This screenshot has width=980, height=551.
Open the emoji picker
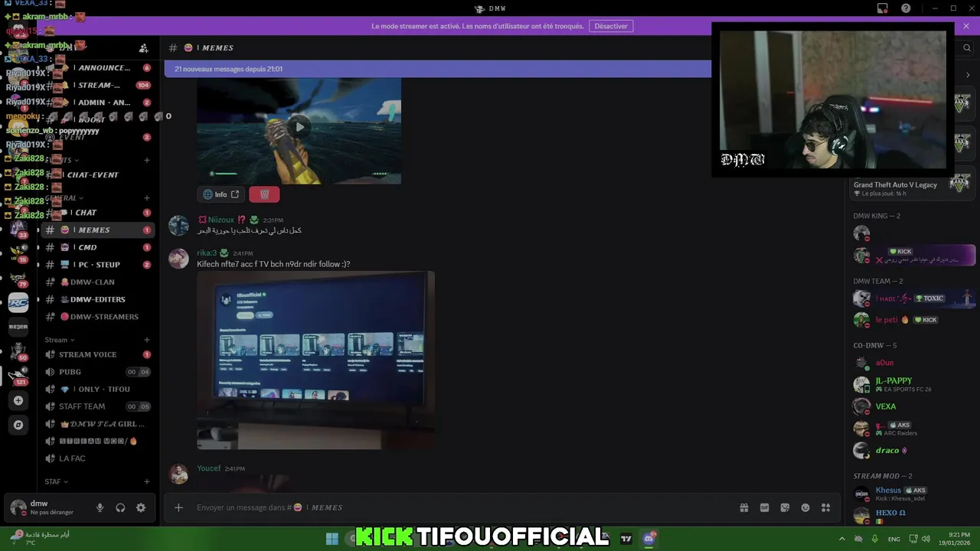(805, 507)
